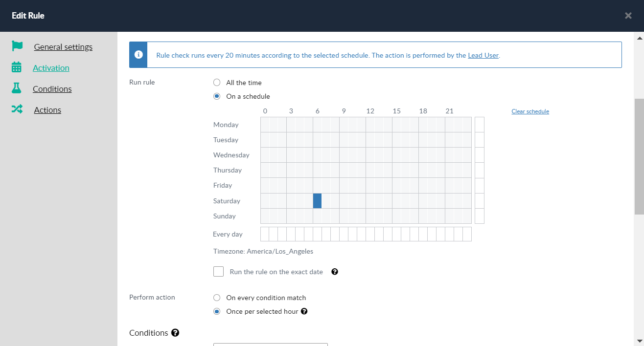Click the info icon in the blue banner
Image resolution: width=644 pixels, height=346 pixels.
pos(139,55)
